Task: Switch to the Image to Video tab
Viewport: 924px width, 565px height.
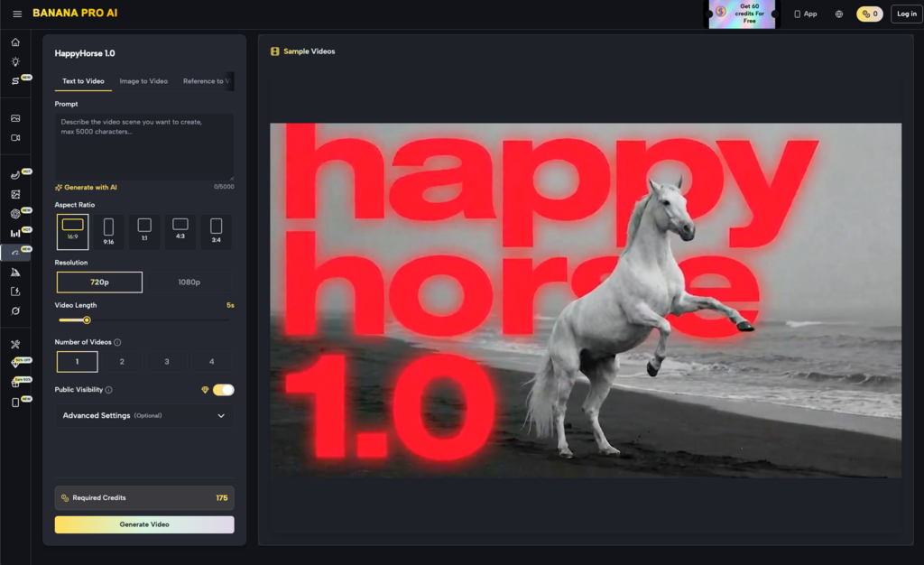Action: [143, 81]
